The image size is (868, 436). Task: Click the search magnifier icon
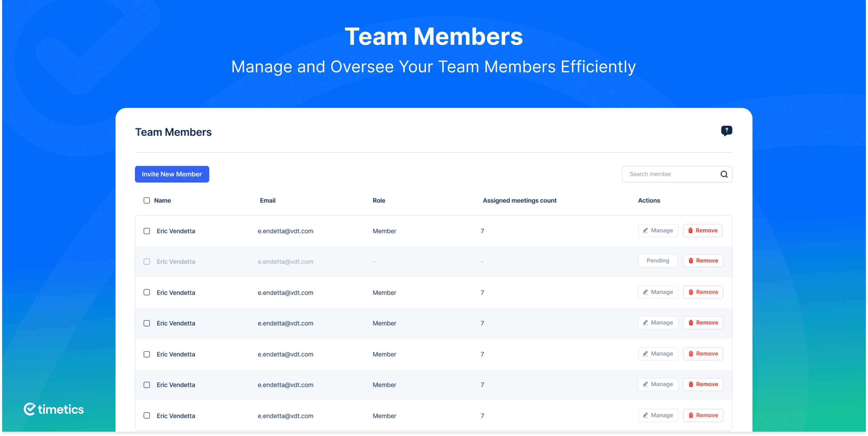724,174
